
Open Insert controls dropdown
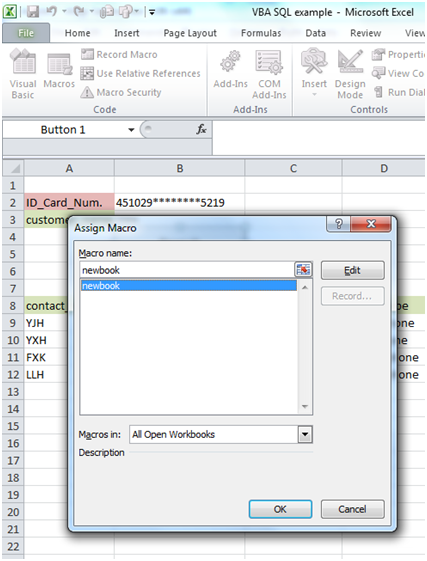point(314,73)
